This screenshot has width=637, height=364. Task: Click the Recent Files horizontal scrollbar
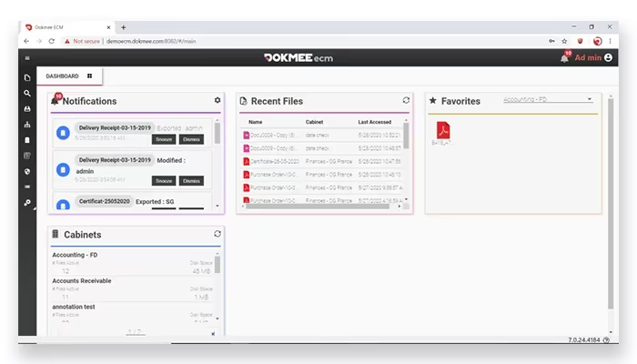coord(318,207)
